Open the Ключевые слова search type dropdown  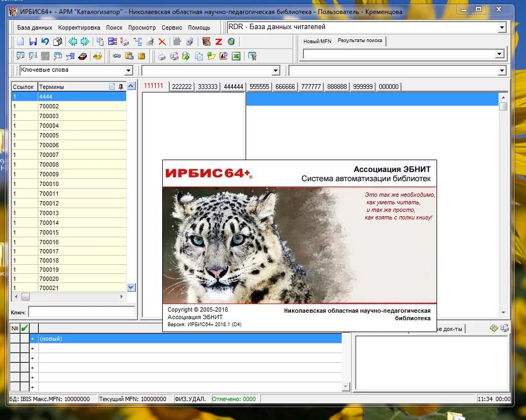pos(128,71)
